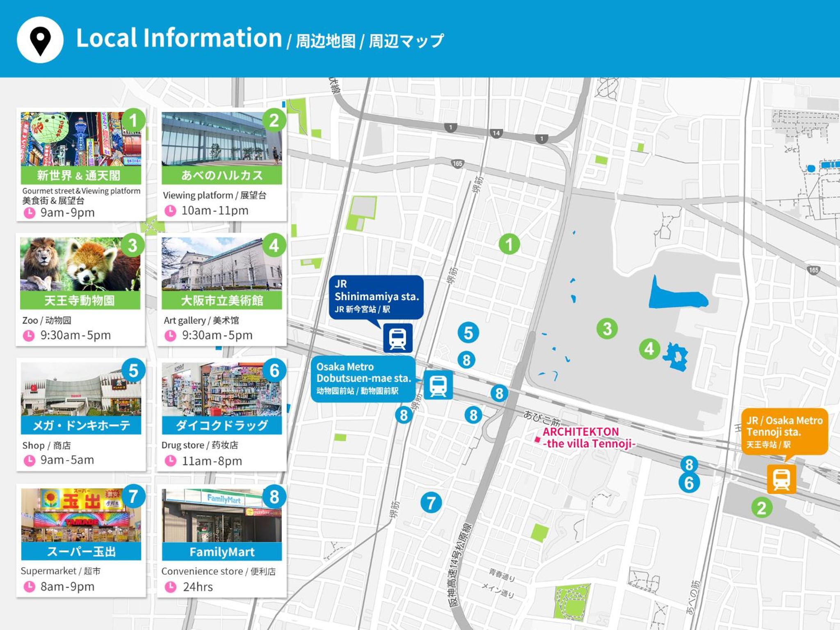Click the 24hrs opening hours text
This screenshot has width=840, height=630.
(x=198, y=587)
